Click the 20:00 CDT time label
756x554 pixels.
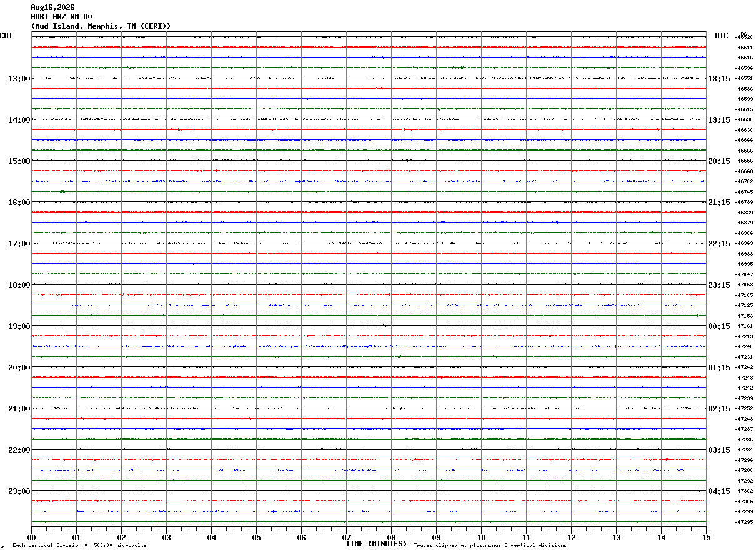pyautogui.click(x=19, y=368)
